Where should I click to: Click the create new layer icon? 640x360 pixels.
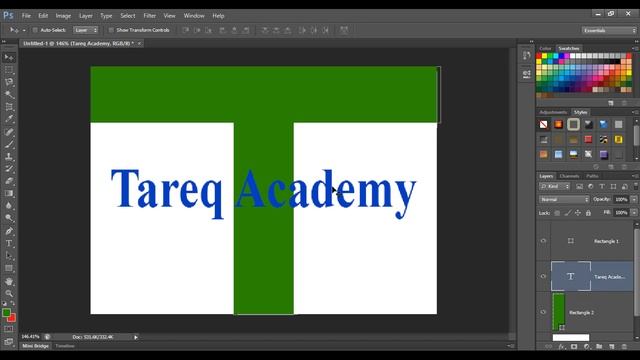(x=611, y=347)
